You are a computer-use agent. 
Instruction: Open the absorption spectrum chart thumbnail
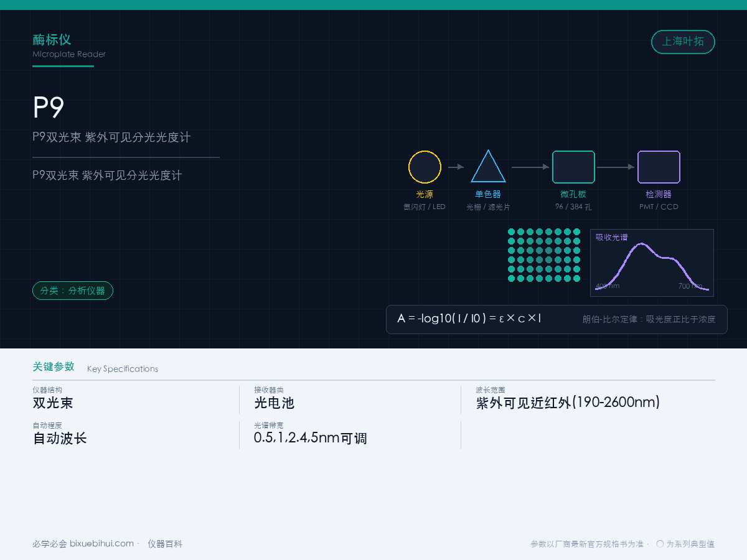652,263
